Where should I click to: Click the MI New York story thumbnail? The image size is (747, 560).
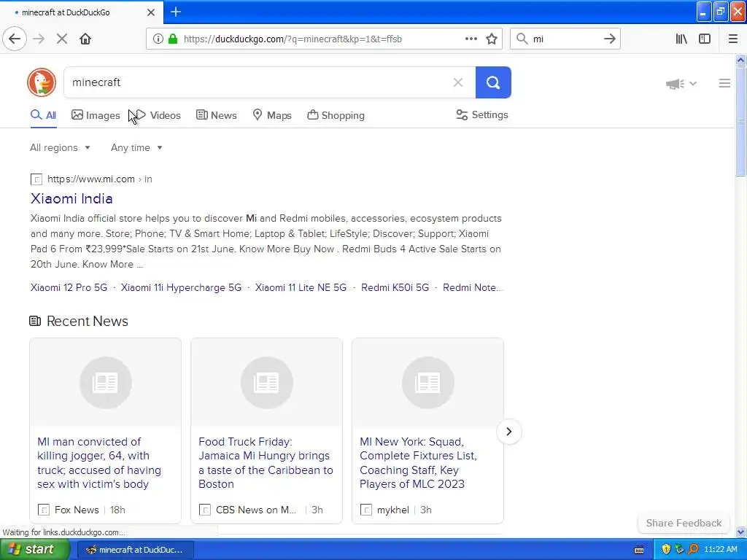coord(427,383)
